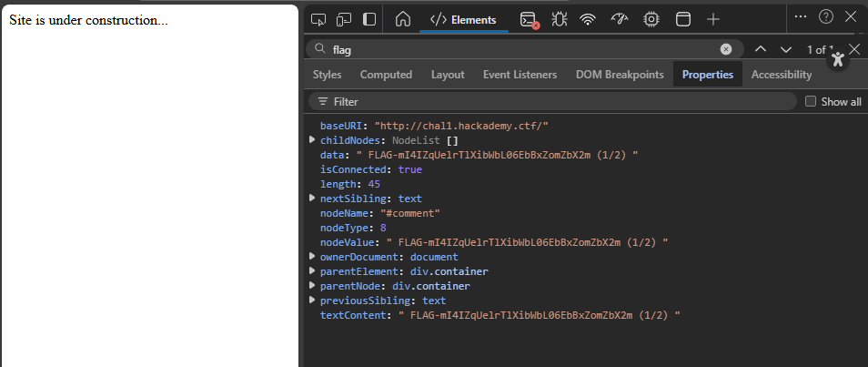The height and width of the screenshot is (367, 868).
Task: Open the Console tool icon
Action: [529, 19]
